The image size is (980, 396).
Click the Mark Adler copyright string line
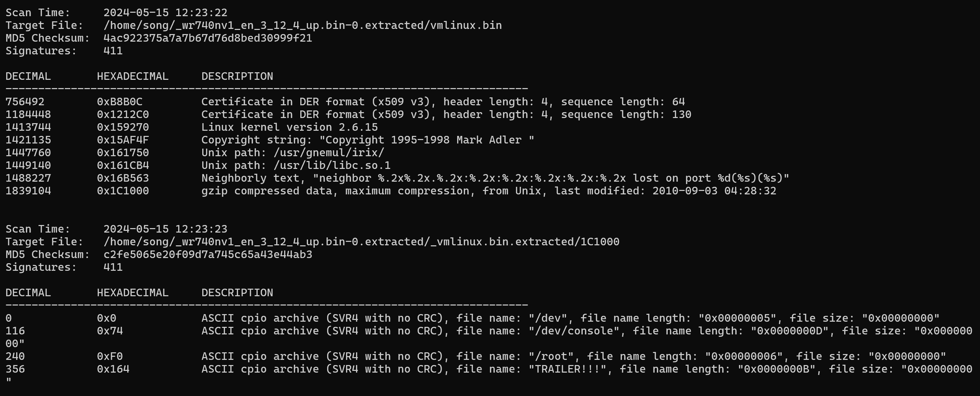tap(367, 140)
